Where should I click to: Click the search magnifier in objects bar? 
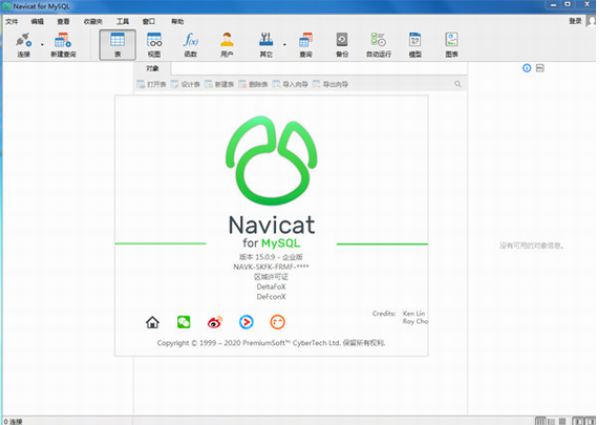pyautogui.click(x=457, y=85)
